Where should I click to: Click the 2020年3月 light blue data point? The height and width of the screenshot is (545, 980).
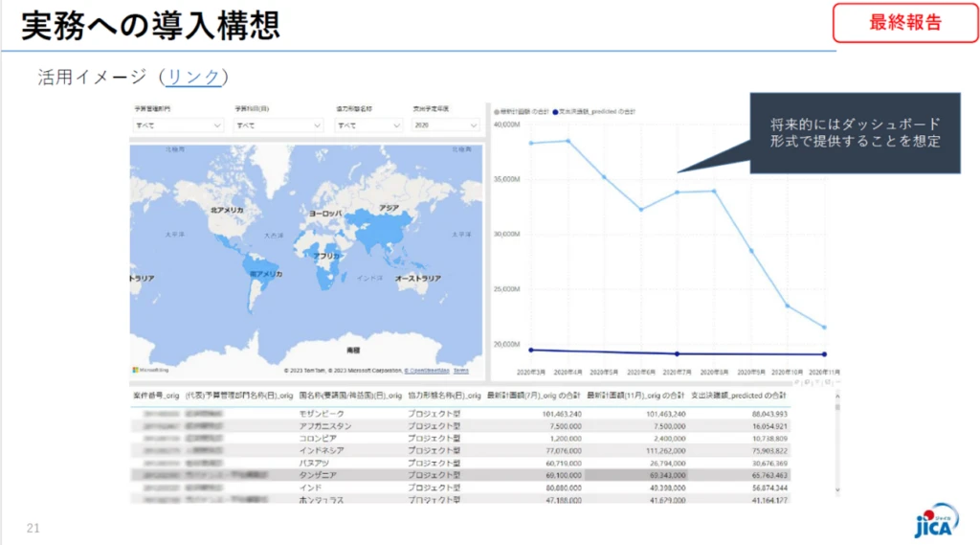(531, 143)
